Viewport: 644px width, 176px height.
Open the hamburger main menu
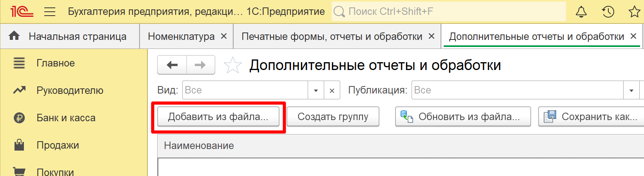[50, 12]
